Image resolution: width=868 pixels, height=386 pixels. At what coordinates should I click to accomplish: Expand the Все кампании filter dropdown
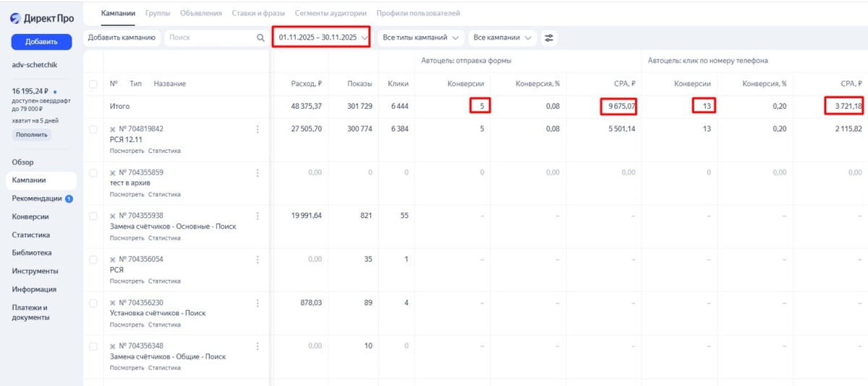[503, 38]
